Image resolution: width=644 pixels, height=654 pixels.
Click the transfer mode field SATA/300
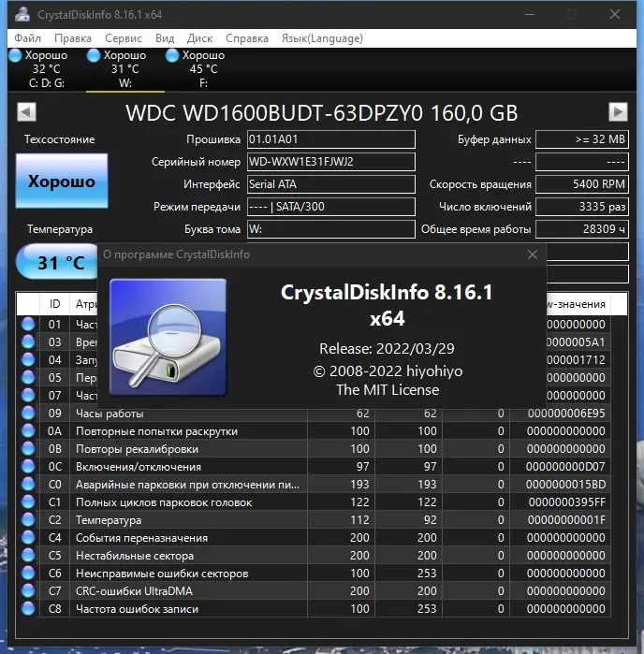coord(331,207)
